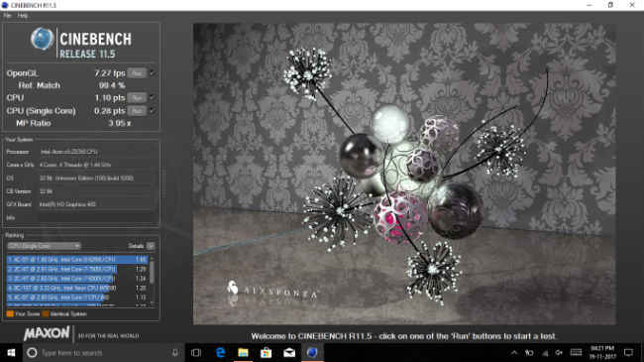The width and height of the screenshot is (644, 362).
Task: Open the touch keyboard from the tray
Action: click(x=576, y=352)
